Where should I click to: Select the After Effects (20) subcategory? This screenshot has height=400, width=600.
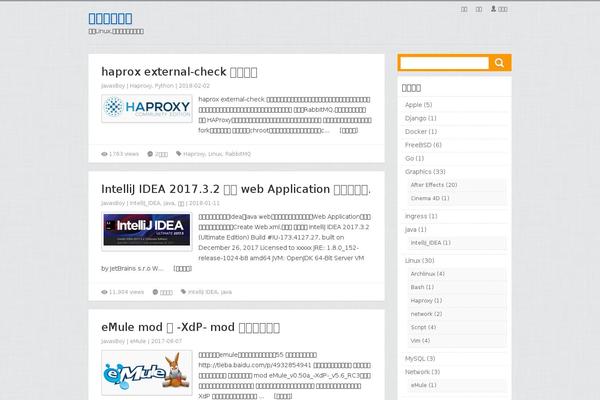pyautogui.click(x=434, y=185)
